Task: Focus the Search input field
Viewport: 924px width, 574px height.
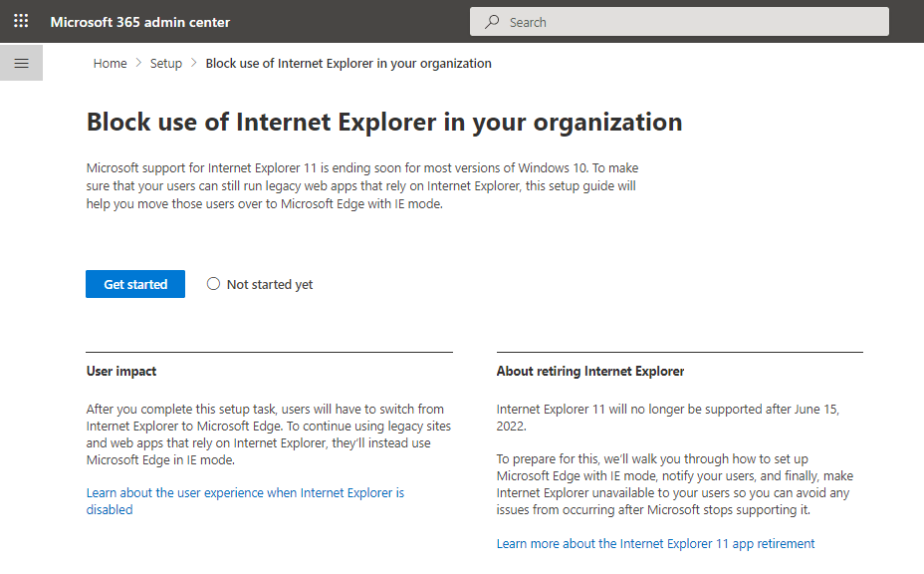Action: coord(679,22)
